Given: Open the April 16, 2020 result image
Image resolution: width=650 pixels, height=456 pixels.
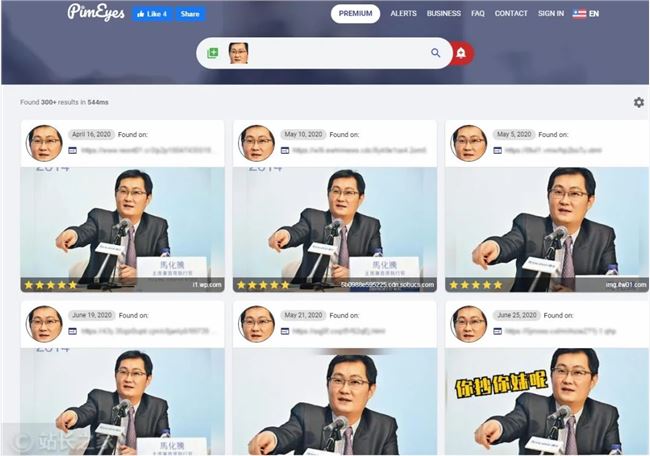Looking at the screenshot, I should [x=122, y=230].
